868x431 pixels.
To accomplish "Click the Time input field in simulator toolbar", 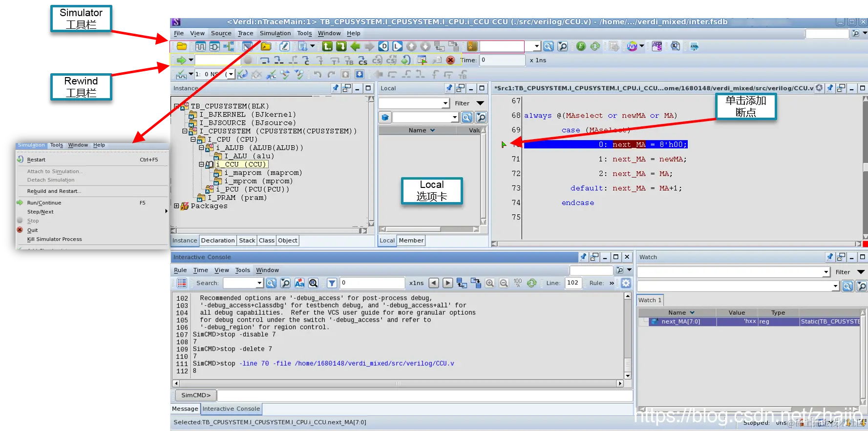I will (x=502, y=60).
